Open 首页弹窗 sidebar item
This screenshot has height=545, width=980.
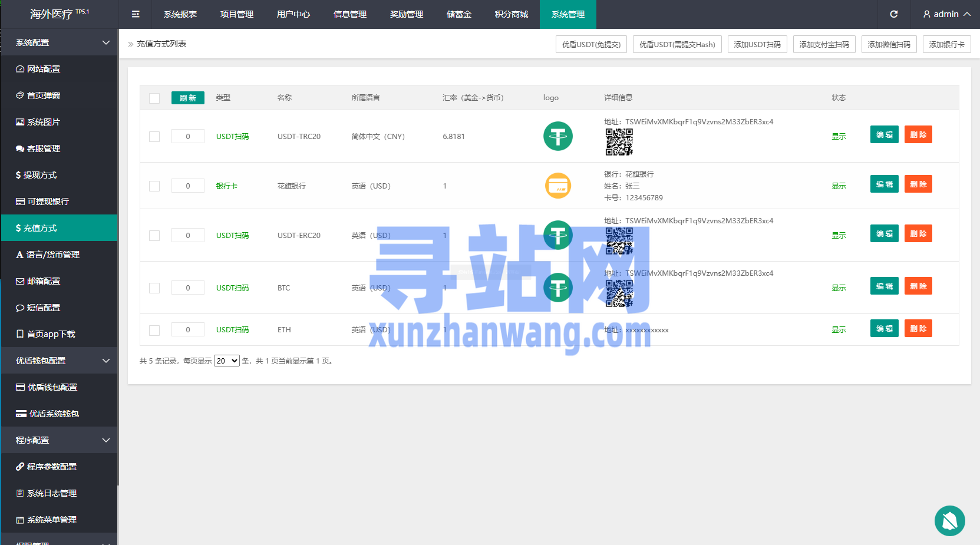(59, 95)
